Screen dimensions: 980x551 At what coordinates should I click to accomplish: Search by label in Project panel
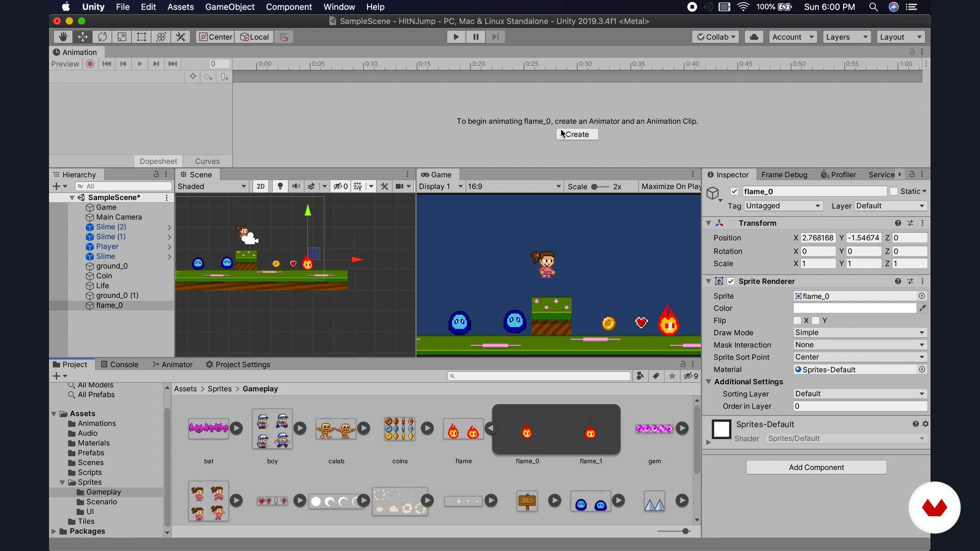[x=656, y=376]
